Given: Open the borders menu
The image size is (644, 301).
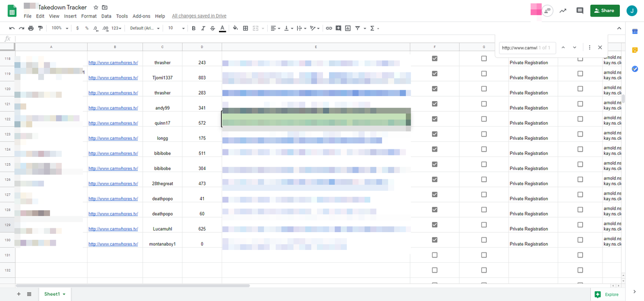Looking at the screenshot, I should pyautogui.click(x=246, y=28).
